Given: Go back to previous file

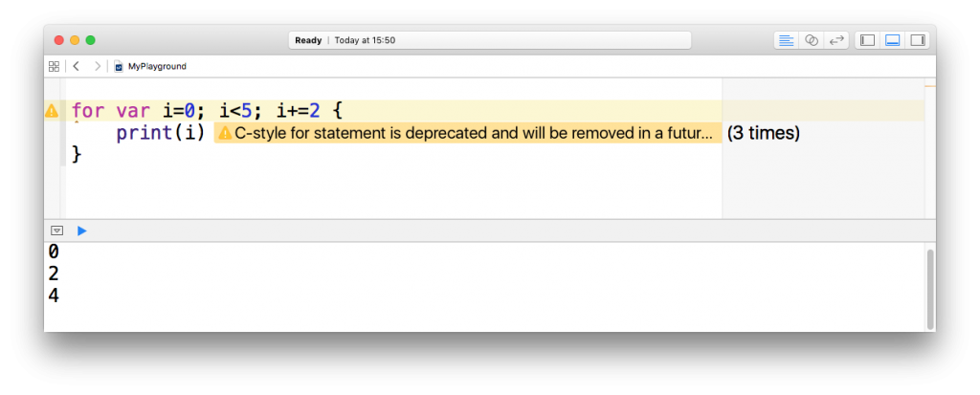Looking at the screenshot, I should coord(76,66).
